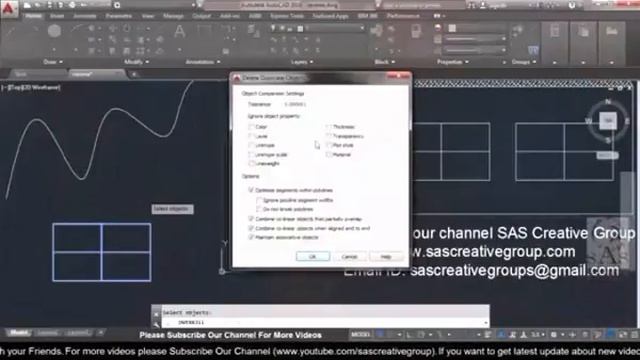The image size is (640, 360).
Task: Click the Help icon in title bar
Action: [572, 5]
